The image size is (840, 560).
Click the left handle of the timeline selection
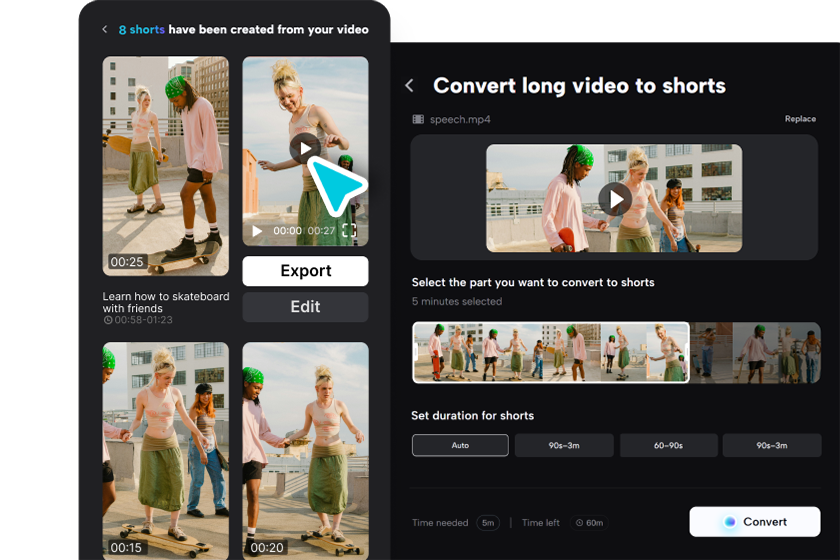(415, 352)
